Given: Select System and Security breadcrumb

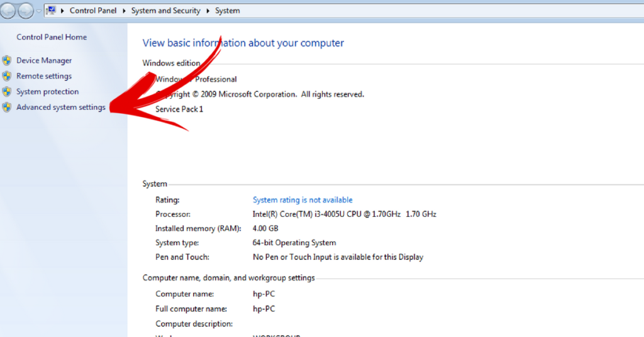Looking at the screenshot, I should pos(165,11).
